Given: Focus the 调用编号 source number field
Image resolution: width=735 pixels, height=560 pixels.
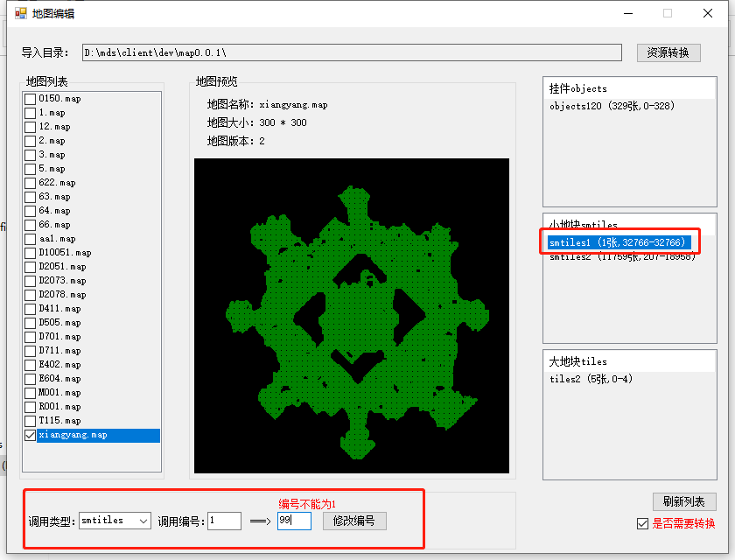Looking at the screenshot, I should click(224, 521).
